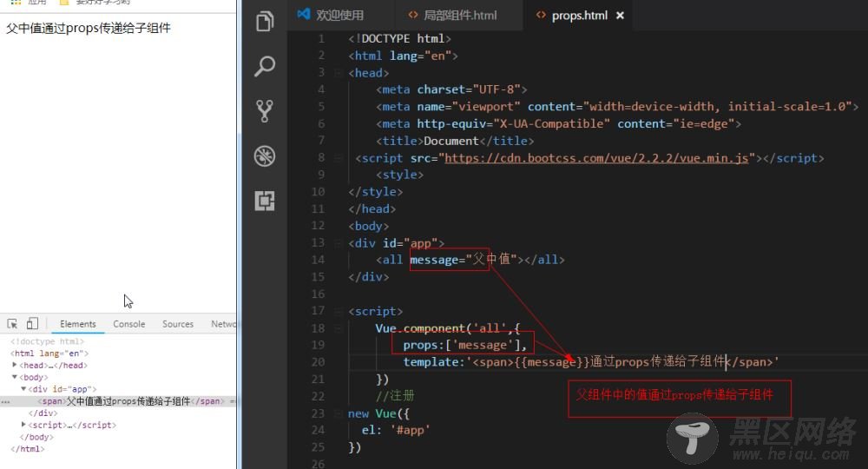Click the <!DOCTYPE html> code on line 1
Image resolution: width=868 pixels, height=469 pixels.
click(x=399, y=39)
